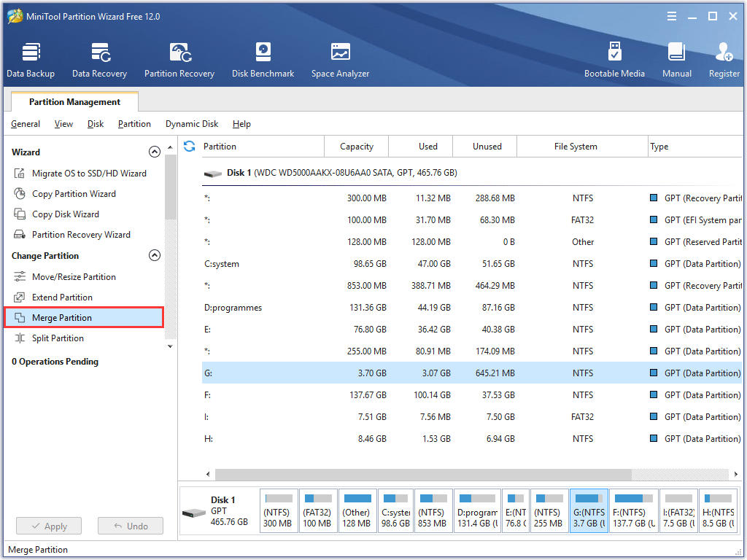Switch to Partition Management tab
The width and height of the screenshot is (747, 560).
[75, 102]
